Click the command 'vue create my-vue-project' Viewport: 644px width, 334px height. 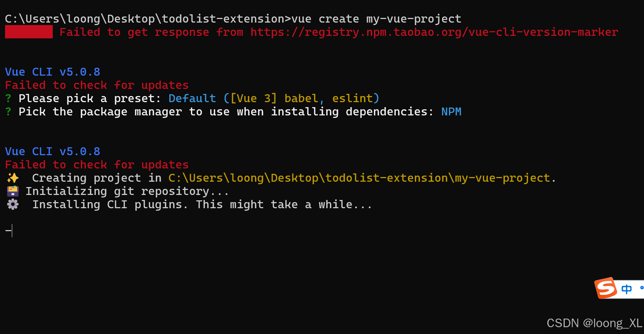coord(376,19)
